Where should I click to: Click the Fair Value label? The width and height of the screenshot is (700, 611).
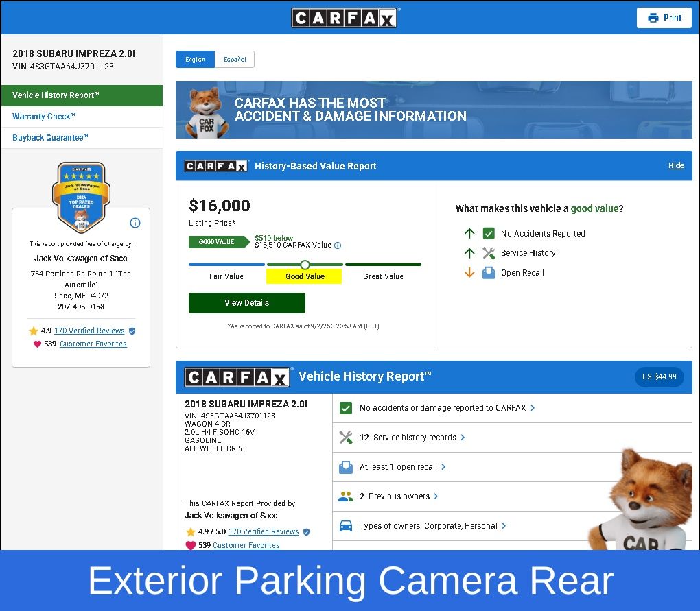point(226,276)
